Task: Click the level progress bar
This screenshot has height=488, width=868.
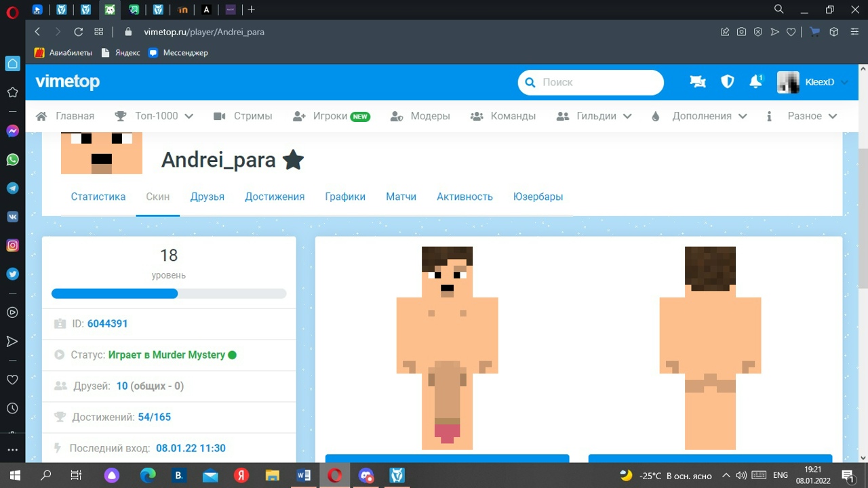Action: [169, 294]
